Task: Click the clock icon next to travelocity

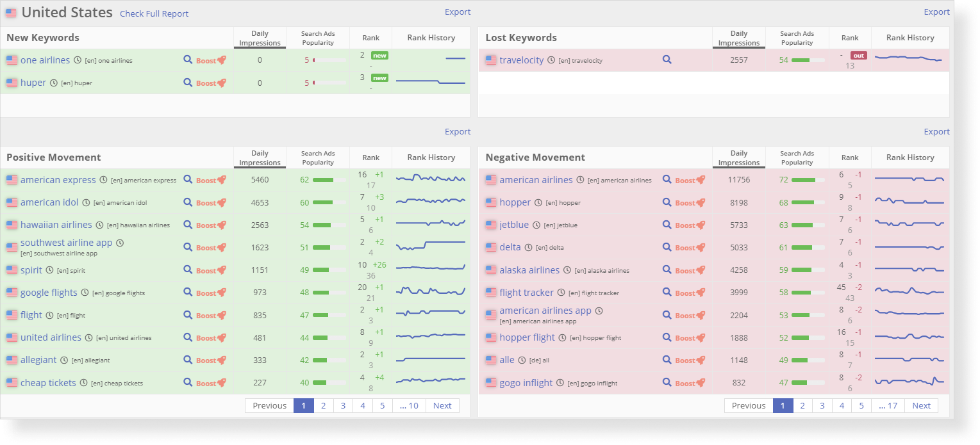Action: tap(551, 60)
